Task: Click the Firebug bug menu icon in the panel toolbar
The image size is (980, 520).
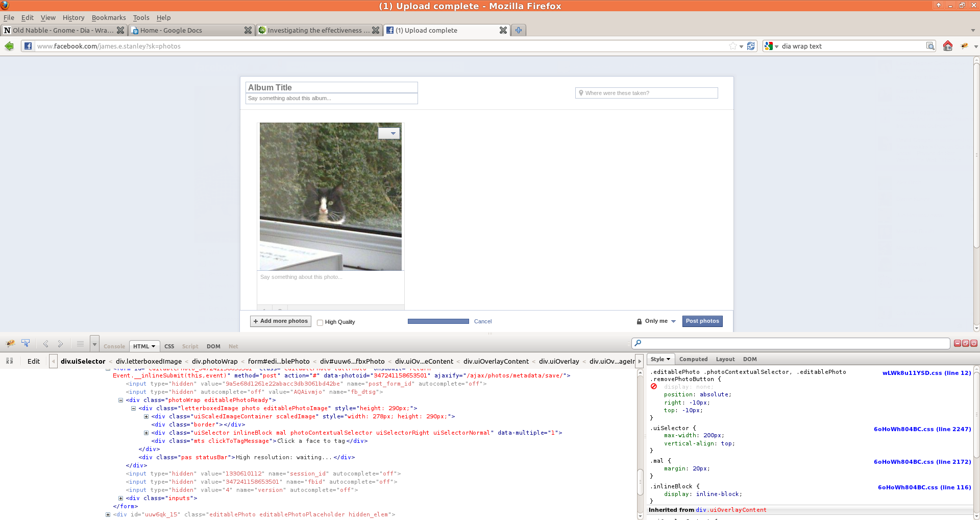Action: pos(10,343)
